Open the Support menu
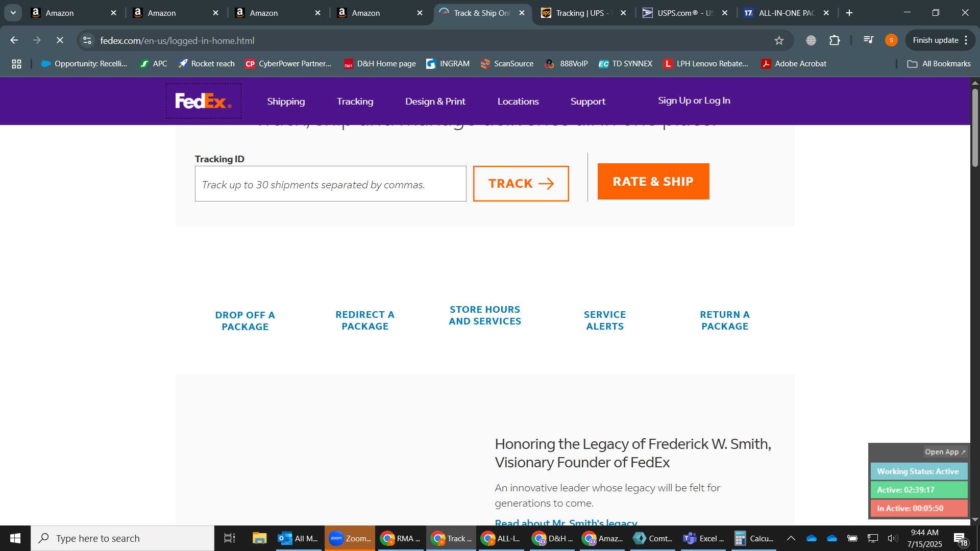980x551 pixels. pos(588,102)
